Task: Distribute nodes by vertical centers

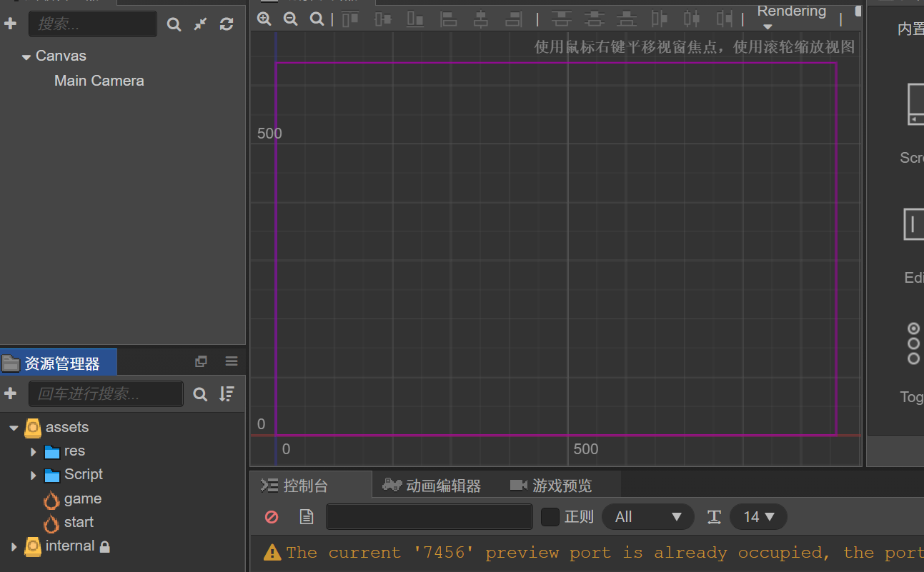Action: coord(594,19)
